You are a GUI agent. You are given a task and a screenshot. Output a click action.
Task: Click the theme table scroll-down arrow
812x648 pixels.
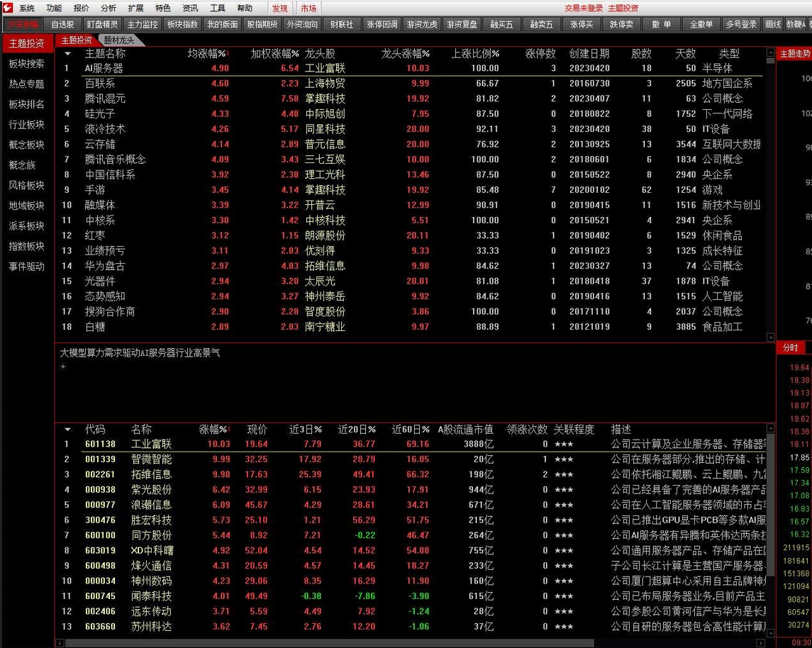tap(770, 337)
